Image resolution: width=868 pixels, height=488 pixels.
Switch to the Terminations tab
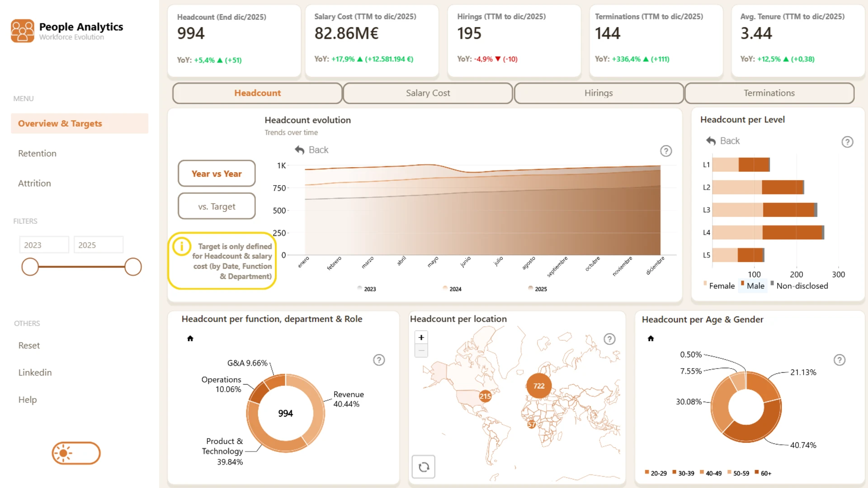pos(769,93)
